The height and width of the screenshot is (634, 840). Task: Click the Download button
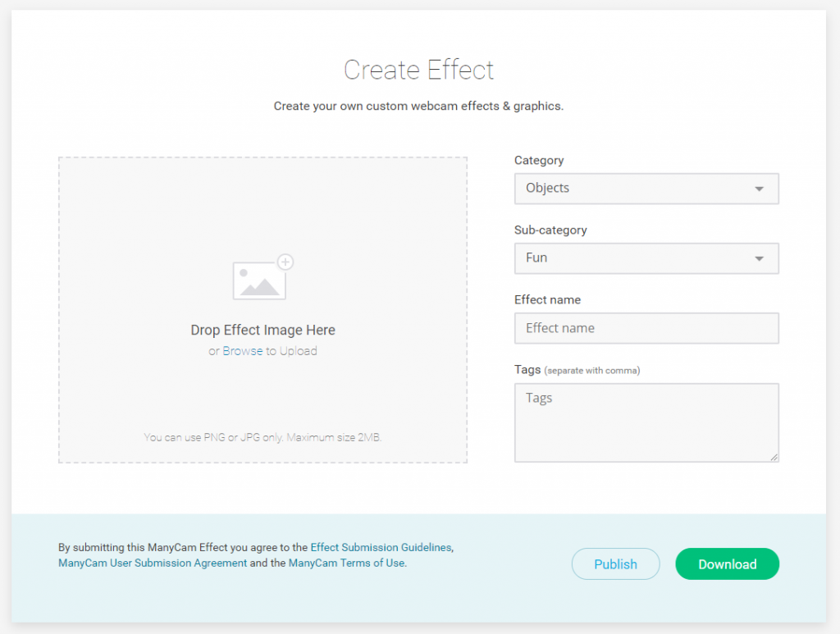click(727, 563)
